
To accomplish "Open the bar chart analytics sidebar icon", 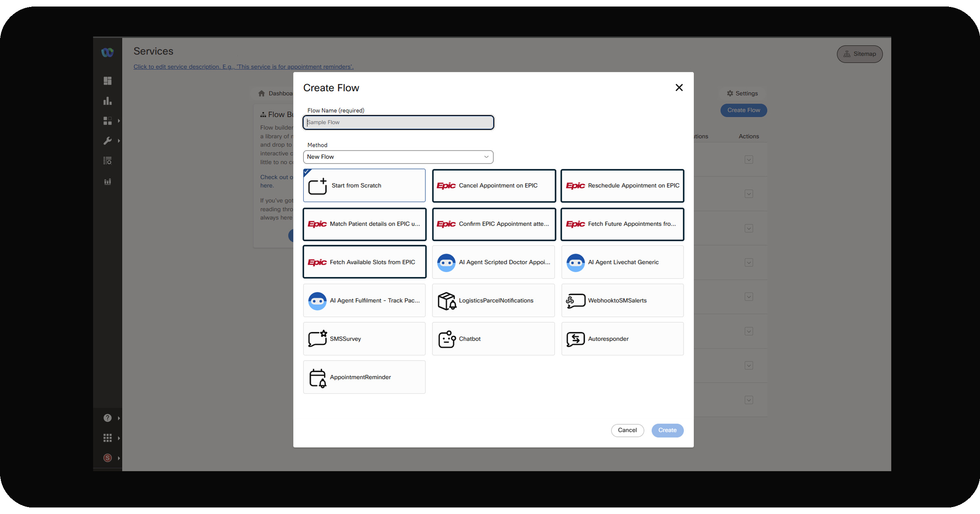I will point(107,101).
